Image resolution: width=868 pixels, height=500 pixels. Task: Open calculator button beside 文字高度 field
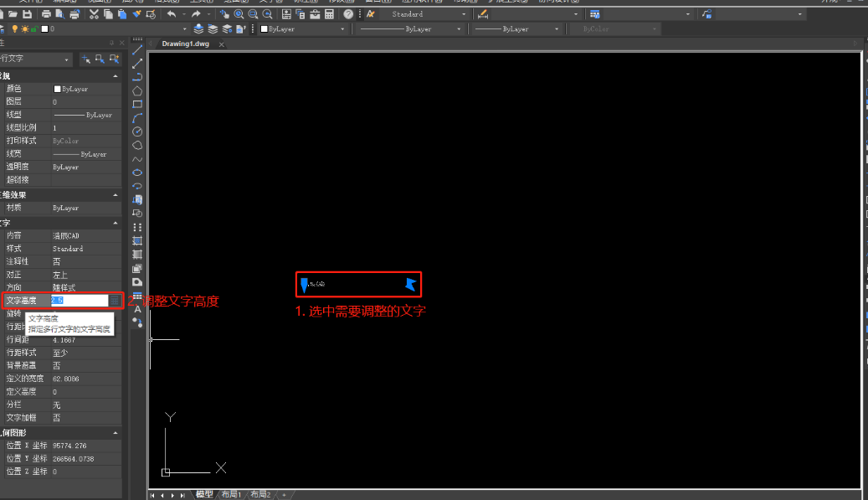[x=115, y=300]
